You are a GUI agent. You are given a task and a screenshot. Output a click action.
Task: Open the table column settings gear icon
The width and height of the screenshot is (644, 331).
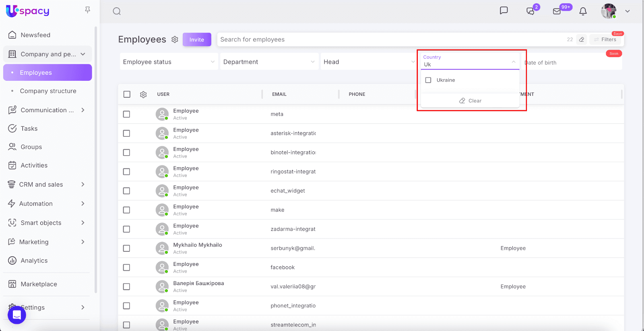pyautogui.click(x=143, y=95)
